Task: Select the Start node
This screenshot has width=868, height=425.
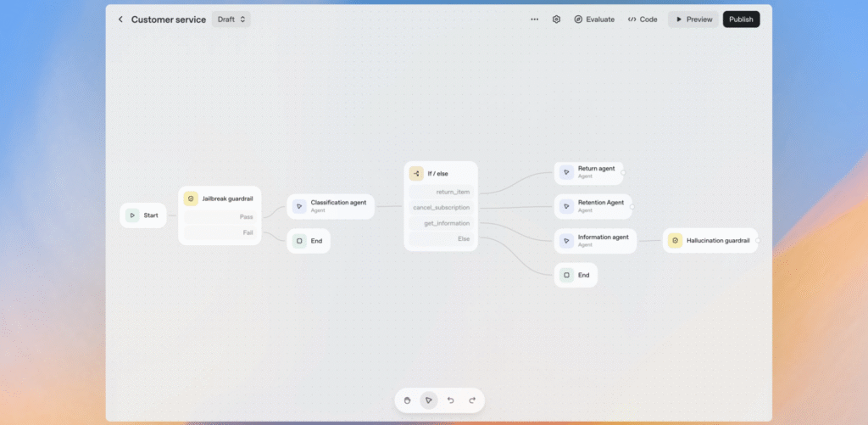Action: click(x=142, y=215)
